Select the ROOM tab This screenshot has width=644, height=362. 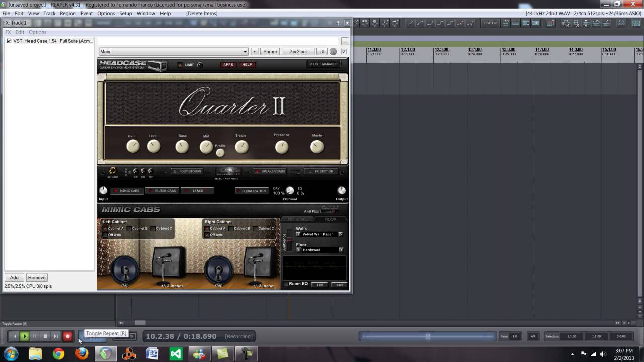point(331,219)
